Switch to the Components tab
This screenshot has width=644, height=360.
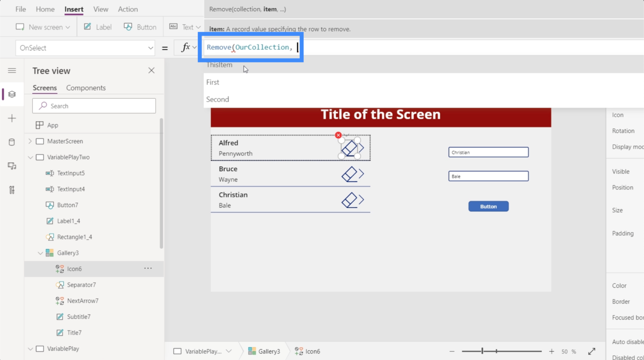[86, 88]
